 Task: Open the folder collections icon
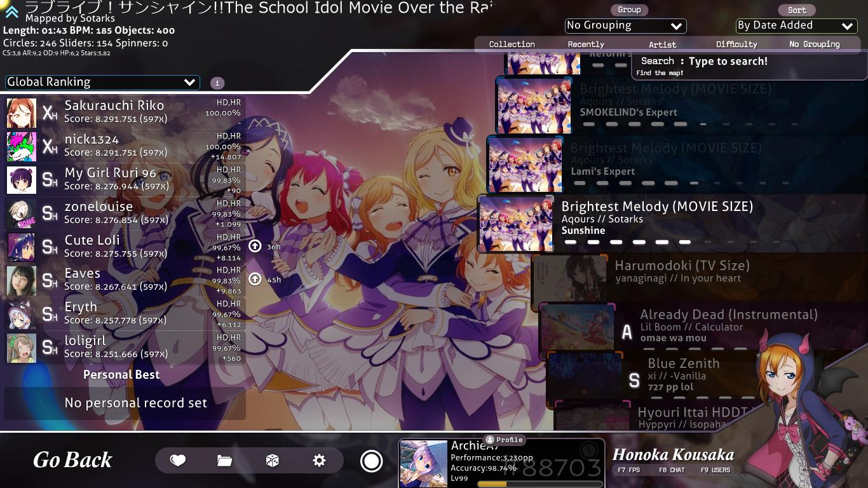(224, 461)
